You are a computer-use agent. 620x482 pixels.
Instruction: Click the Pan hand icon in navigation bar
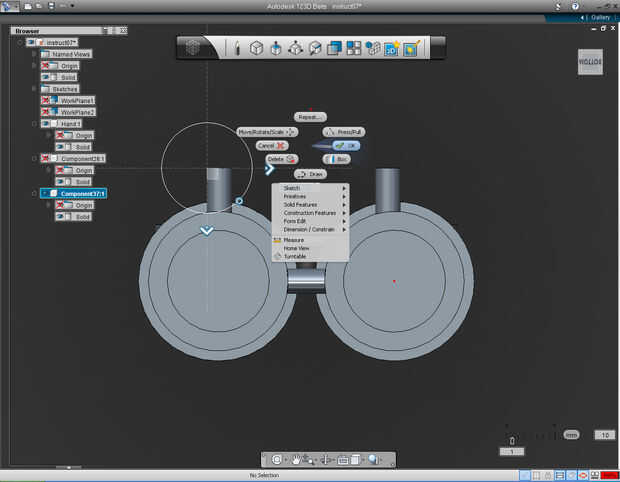pyautogui.click(x=298, y=459)
